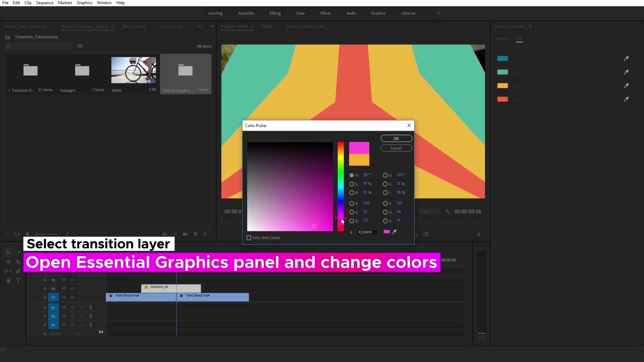Select the HSB Saturation radio button
644x362 pixels.
pos(352,184)
